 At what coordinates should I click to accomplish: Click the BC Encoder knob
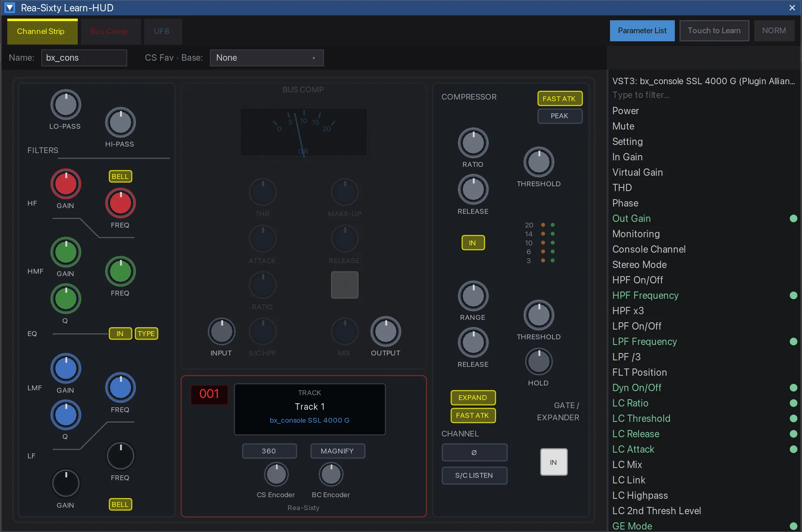[331, 475]
